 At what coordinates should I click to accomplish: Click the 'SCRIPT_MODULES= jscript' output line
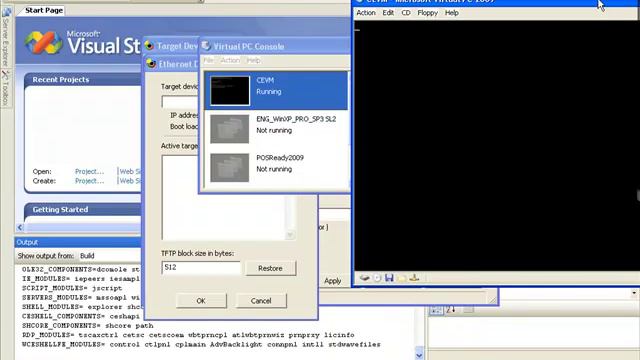(72, 288)
